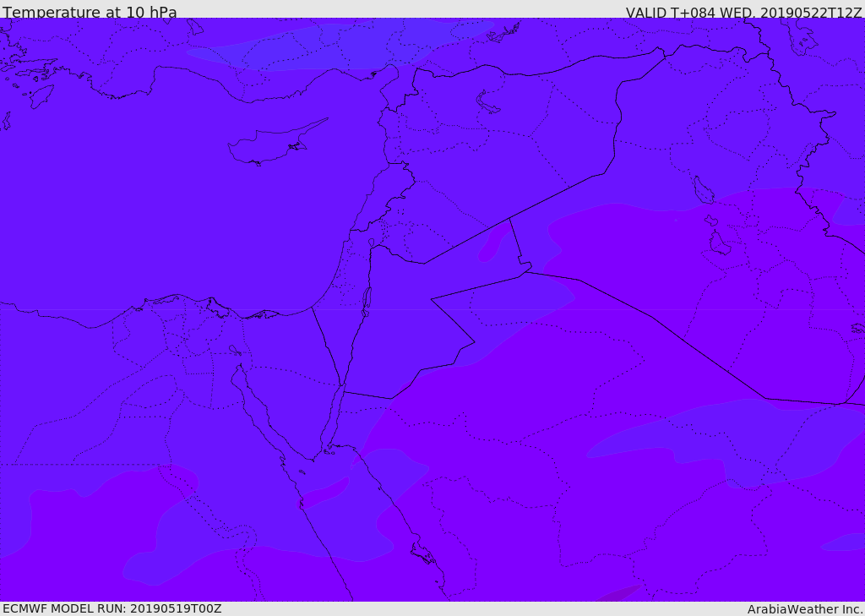Screen dimensions: 865x616
Task: Click the 'Temperature at 10 hPa' title text
Action: 90,12
